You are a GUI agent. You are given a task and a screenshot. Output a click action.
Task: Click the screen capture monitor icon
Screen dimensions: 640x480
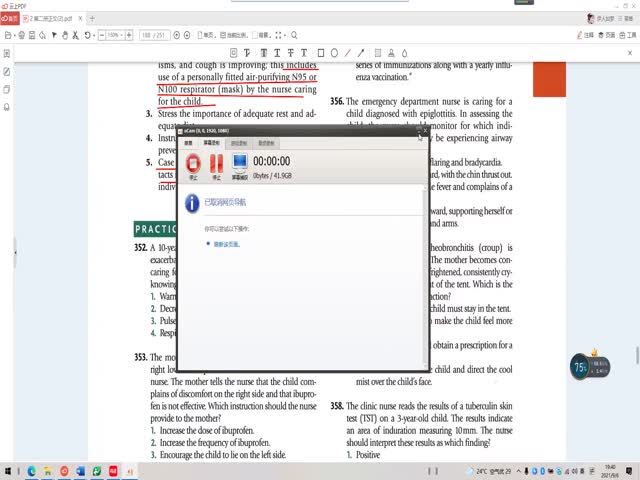tap(240, 162)
